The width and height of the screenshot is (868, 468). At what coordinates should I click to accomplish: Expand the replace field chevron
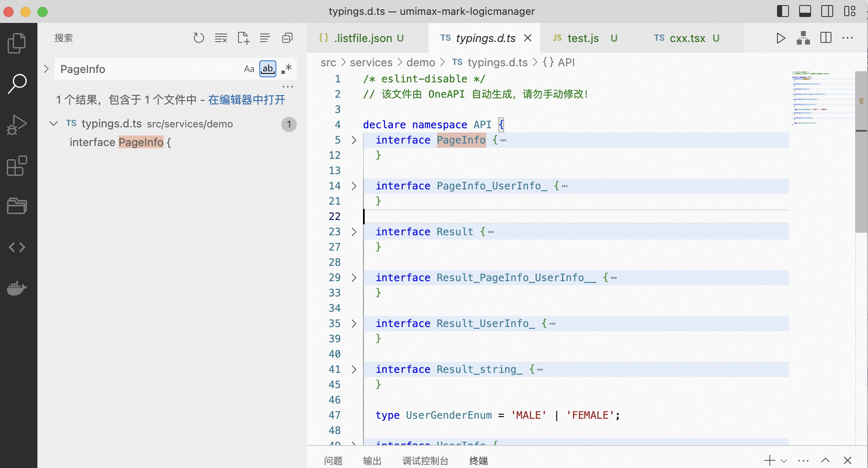(x=46, y=69)
